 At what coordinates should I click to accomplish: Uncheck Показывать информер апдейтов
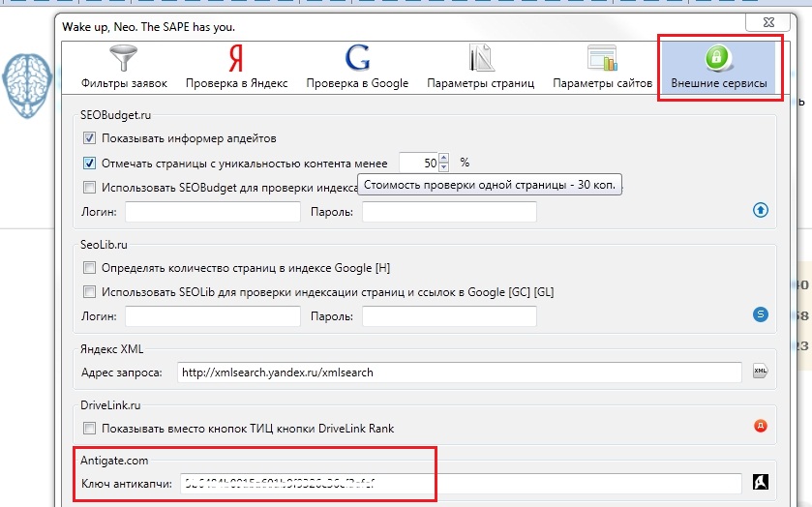tap(90, 138)
